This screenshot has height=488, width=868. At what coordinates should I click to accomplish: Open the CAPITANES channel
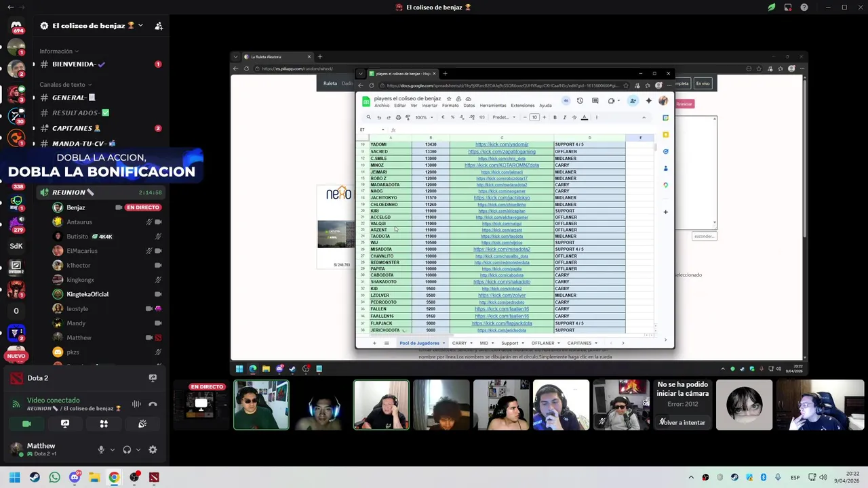point(100,128)
